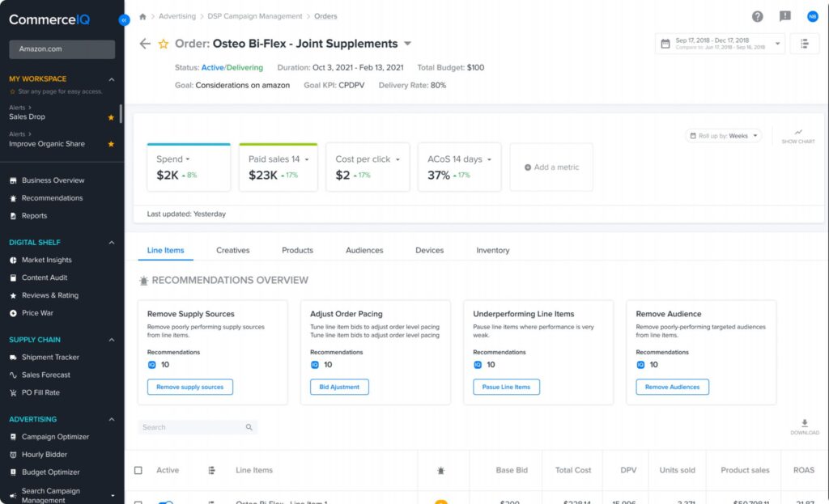Open the Paid sales 14 metric dropdown
This screenshot has width=829, height=504.
(307, 159)
